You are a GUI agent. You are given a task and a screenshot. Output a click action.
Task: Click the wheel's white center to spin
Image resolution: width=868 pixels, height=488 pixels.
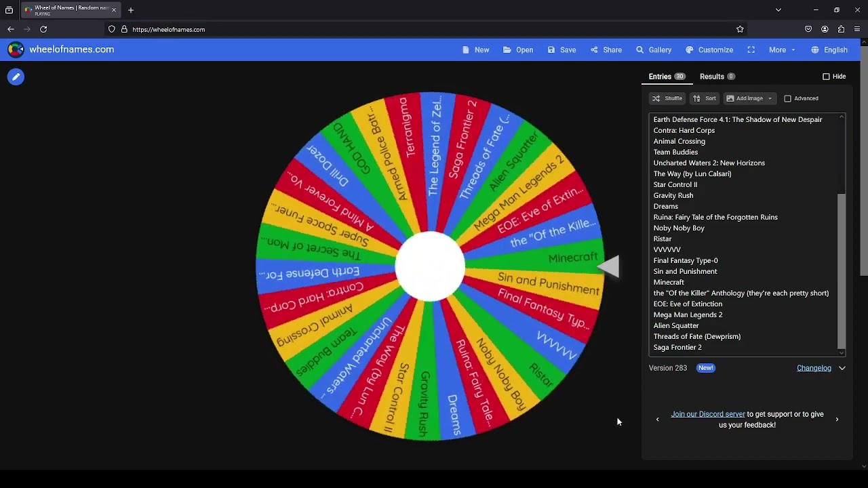430,266
